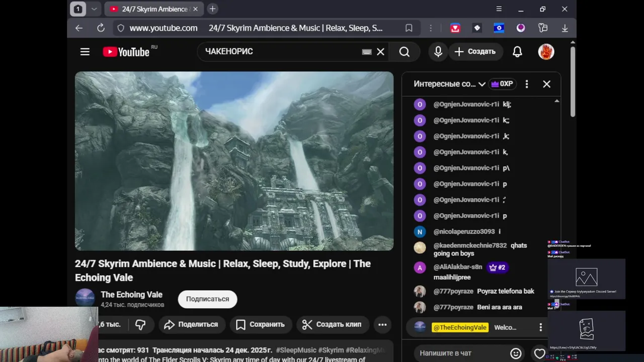Click the site protection shield icon

point(121,28)
